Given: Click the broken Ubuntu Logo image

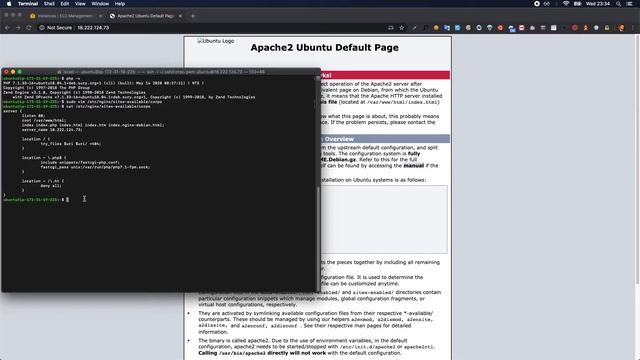Looking at the screenshot, I should (x=216, y=41).
